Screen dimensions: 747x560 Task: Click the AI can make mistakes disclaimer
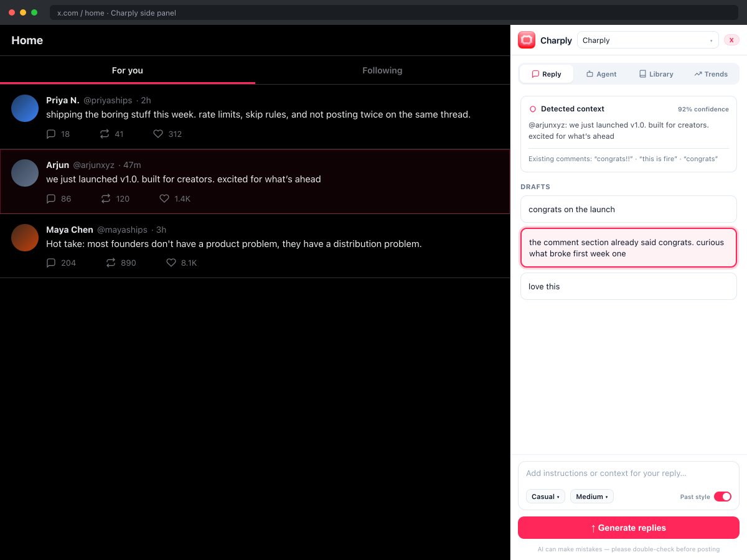[629, 549]
